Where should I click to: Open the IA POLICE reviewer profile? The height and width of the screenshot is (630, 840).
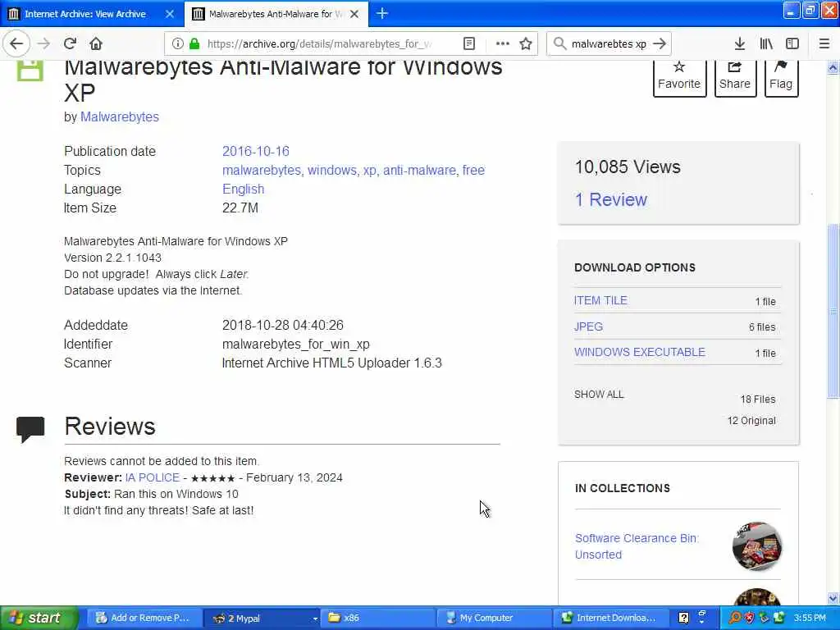[152, 477]
